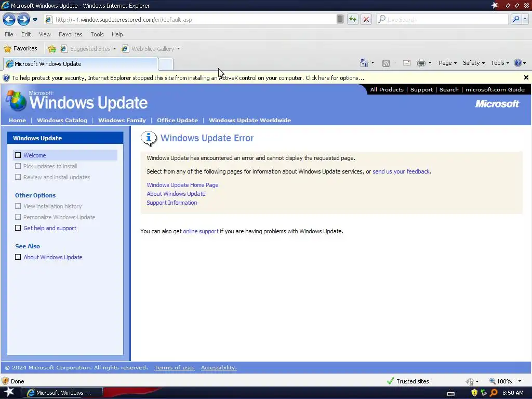Click the blue magnifier Search button

(516, 19)
